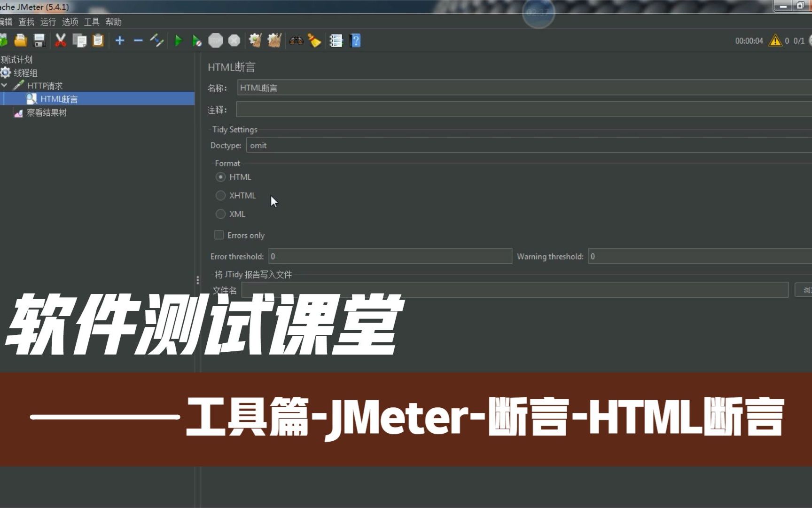Save the test plan with floppy icon
The height and width of the screenshot is (508, 812).
(x=39, y=41)
